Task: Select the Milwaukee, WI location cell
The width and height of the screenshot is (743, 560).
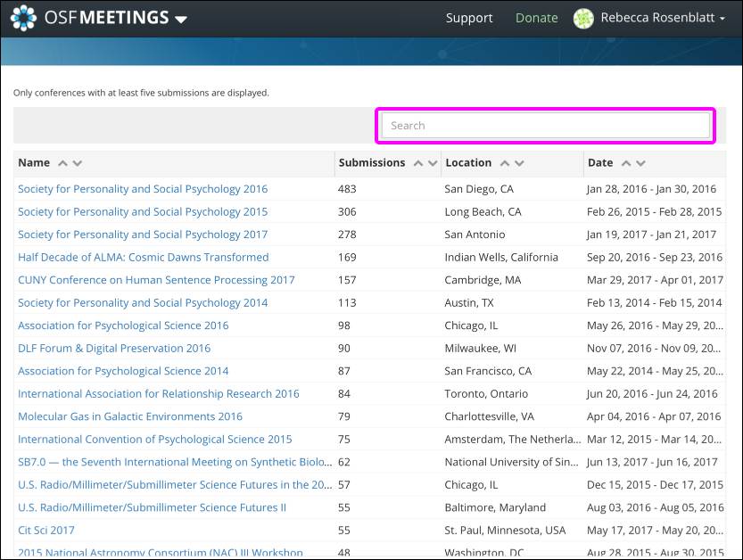Action: tap(481, 349)
